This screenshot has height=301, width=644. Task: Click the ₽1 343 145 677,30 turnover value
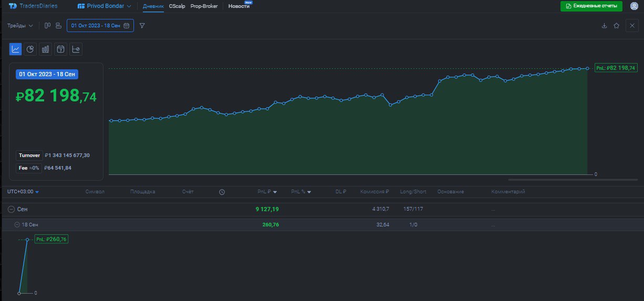coord(67,155)
